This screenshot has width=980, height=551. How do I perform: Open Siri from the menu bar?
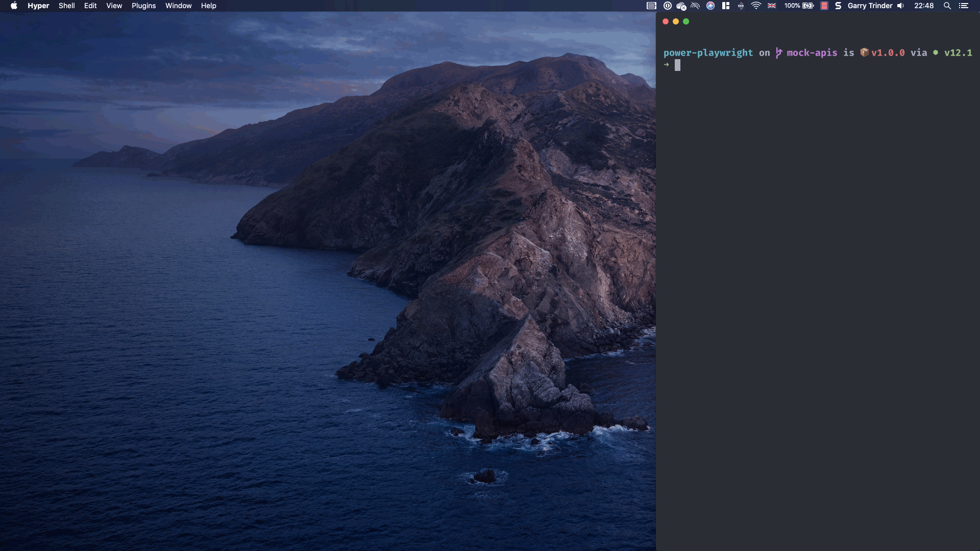[x=710, y=6]
